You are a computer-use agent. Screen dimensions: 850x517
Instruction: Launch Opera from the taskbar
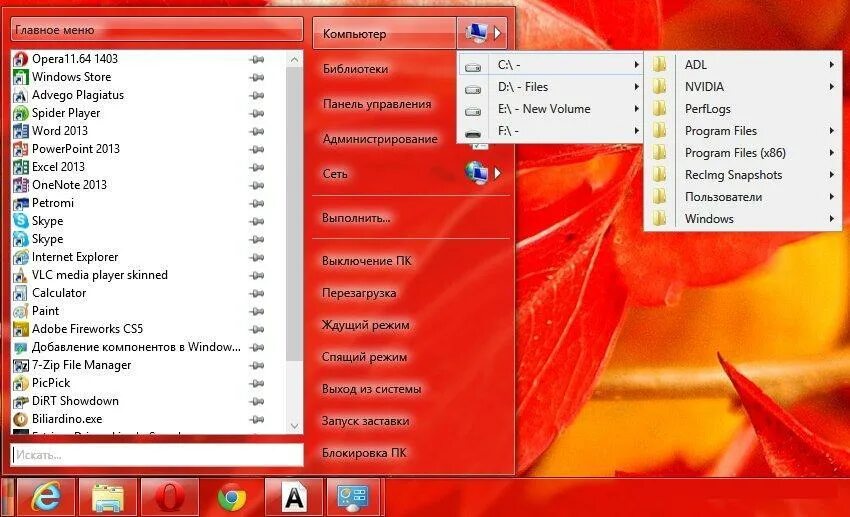[x=170, y=497]
